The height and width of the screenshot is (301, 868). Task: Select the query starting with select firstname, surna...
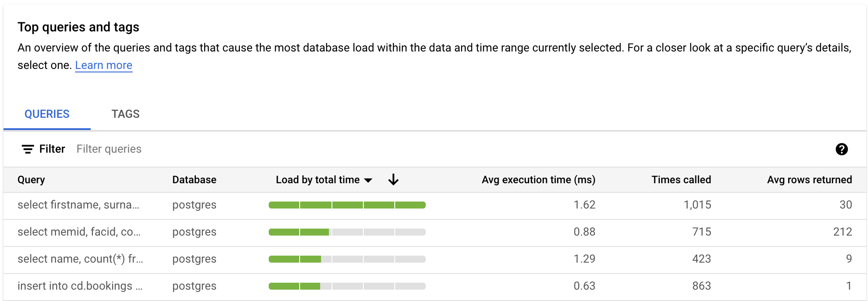(79, 205)
